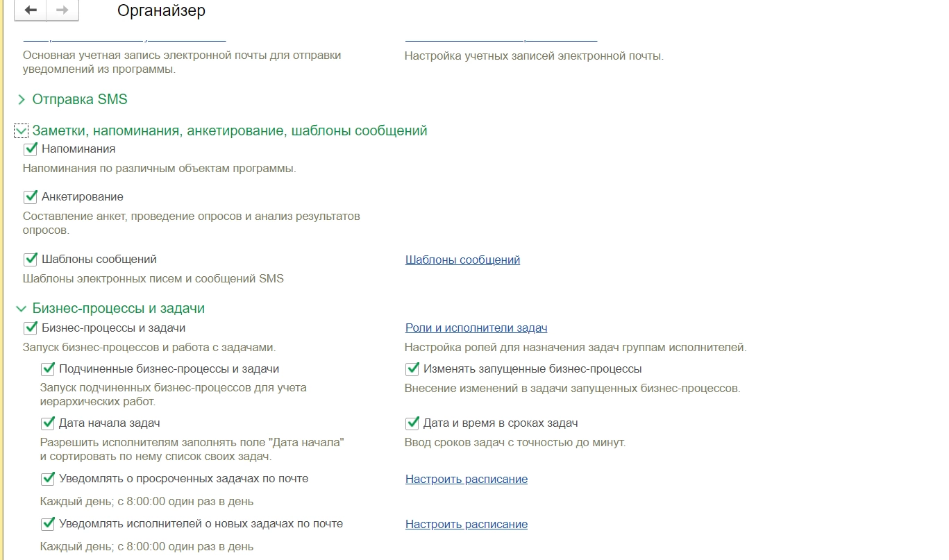The height and width of the screenshot is (560, 949).
Task: Disable Уведомлять о просроченных задачах по почте
Action: (x=48, y=479)
